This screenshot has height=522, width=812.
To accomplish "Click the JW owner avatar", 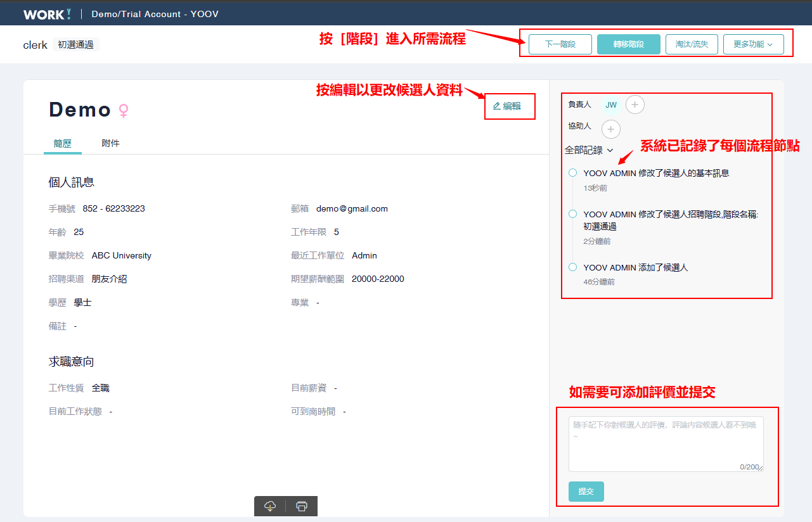I will pos(610,105).
